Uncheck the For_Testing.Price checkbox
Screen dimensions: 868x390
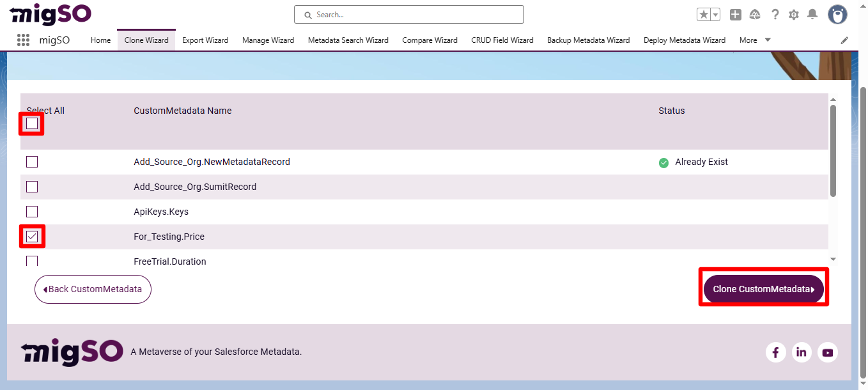(x=32, y=237)
